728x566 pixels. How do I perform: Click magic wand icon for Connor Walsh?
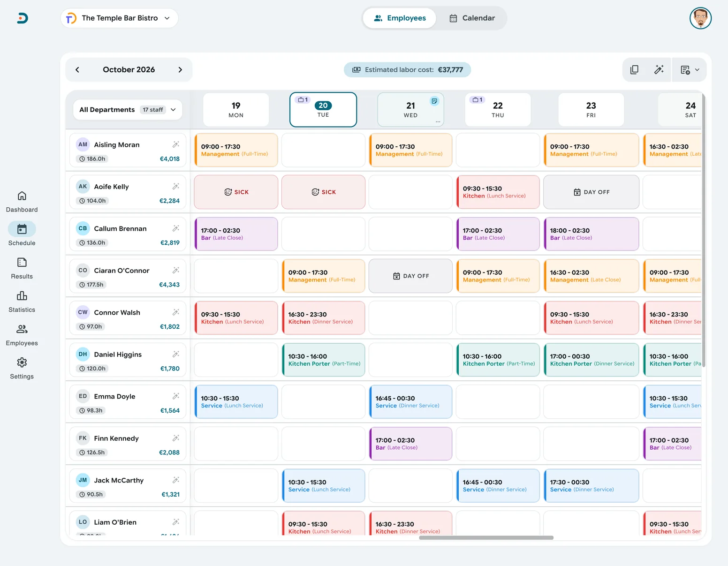176,312
